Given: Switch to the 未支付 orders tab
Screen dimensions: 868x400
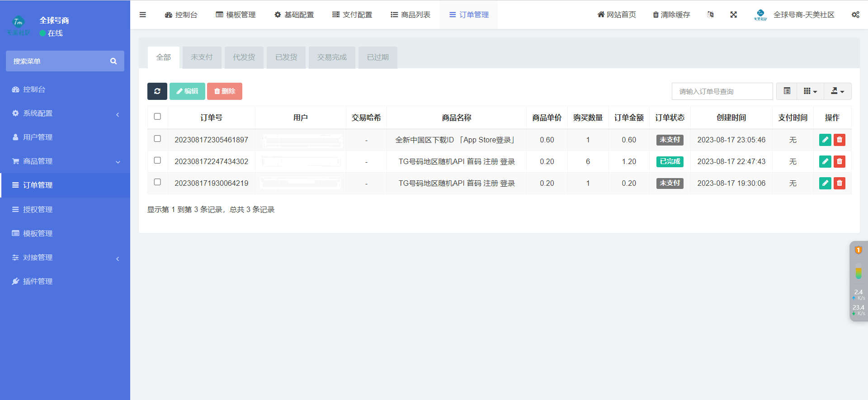Looking at the screenshot, I should click(202, 57).
